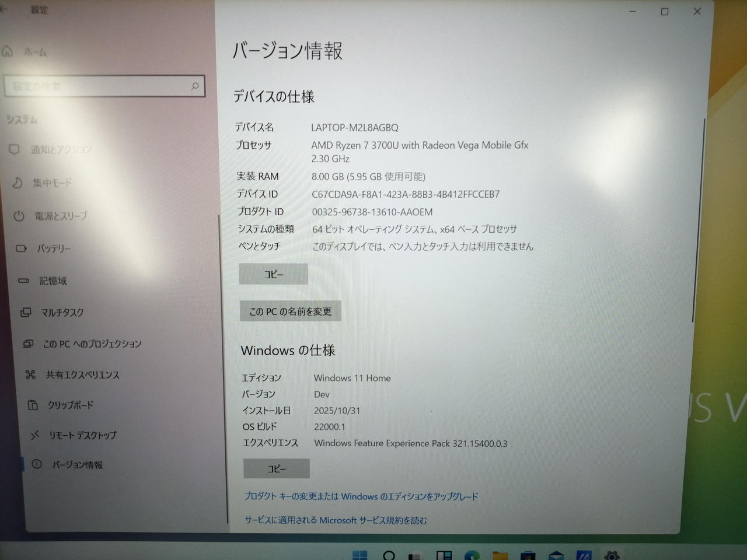Viewport: 747px width, 560px height.
Task: Click コピー button under device specifications
Action: (x=273, y=274)
